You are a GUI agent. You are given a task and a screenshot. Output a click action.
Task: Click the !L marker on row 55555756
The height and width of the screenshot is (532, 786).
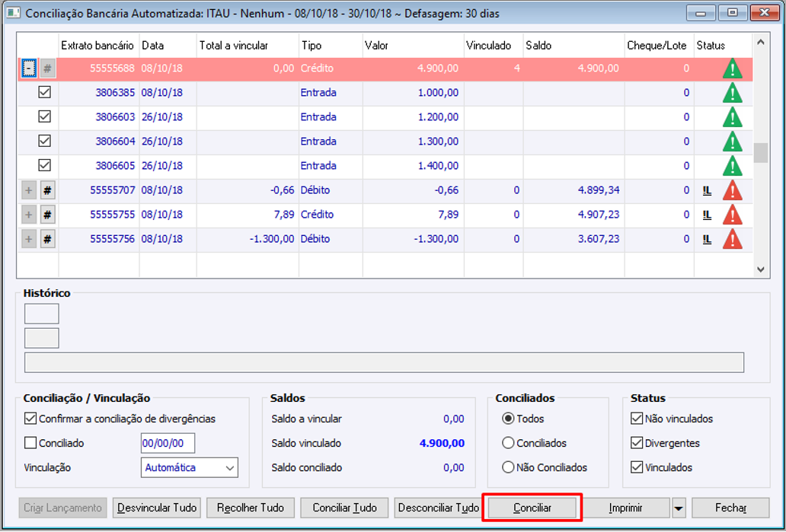tap(707, 239)
